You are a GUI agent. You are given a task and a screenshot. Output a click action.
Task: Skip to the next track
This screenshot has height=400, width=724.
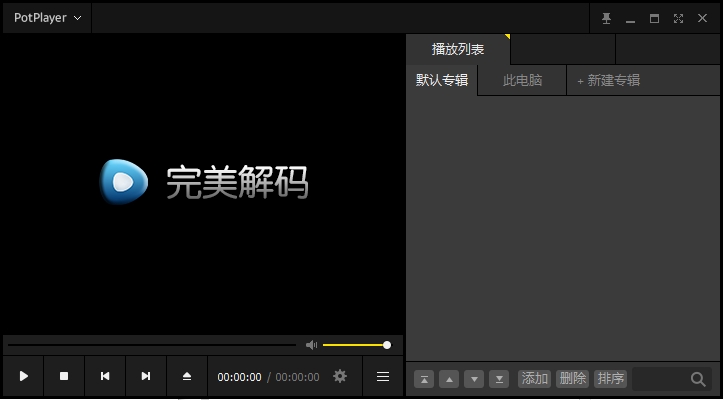[146, 376]
